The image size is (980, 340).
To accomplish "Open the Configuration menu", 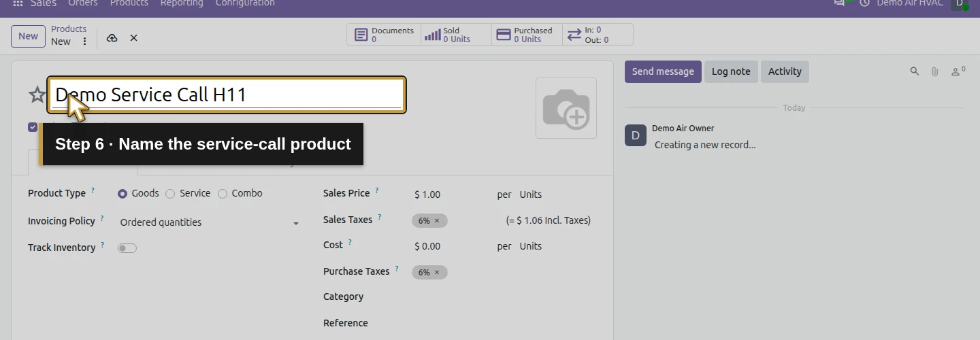I will tap(245, 3).
